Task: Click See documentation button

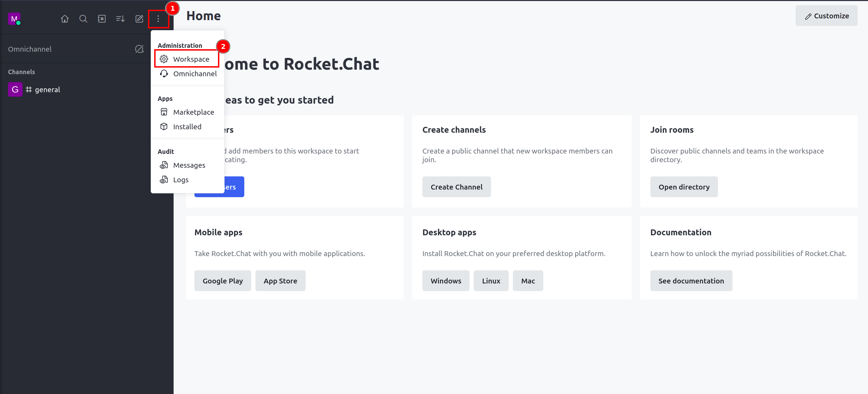Action: point(691,281)
